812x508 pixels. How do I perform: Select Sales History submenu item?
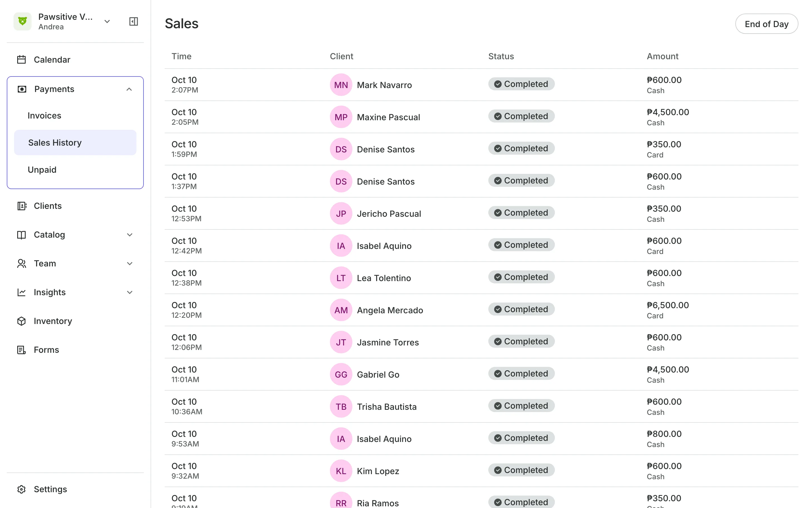[75, 143]
